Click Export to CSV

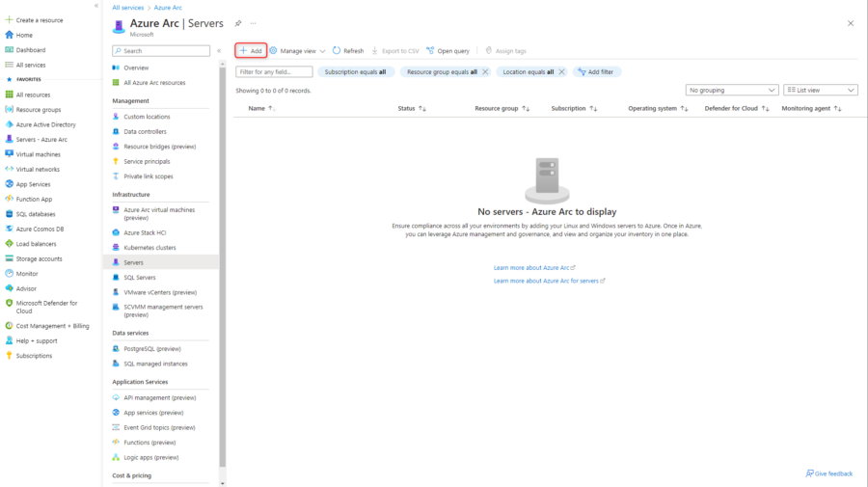click(x=395, y=51)
